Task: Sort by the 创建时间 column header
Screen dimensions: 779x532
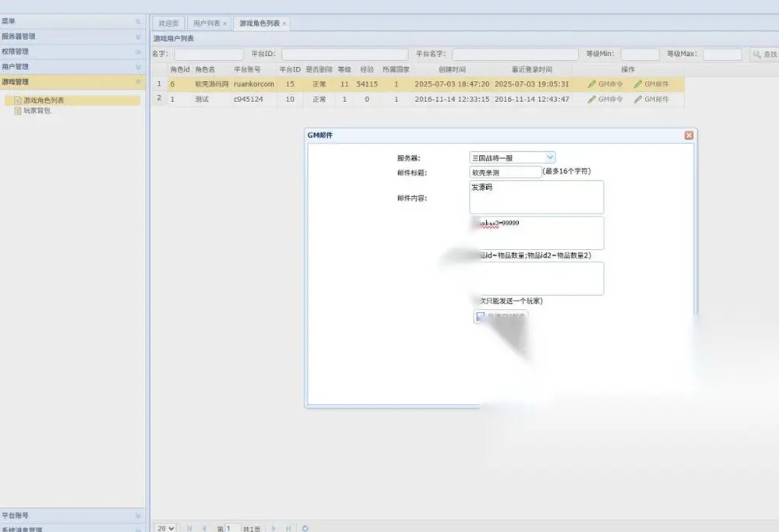Action: coord(452,69)
